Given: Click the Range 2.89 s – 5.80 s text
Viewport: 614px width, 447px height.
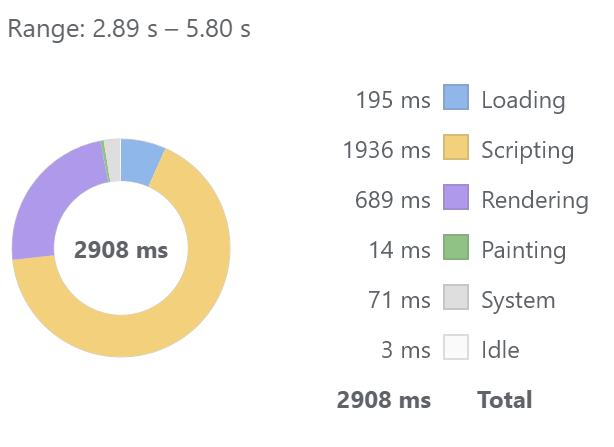Looking at the screenshot, I should coord(129,29).
